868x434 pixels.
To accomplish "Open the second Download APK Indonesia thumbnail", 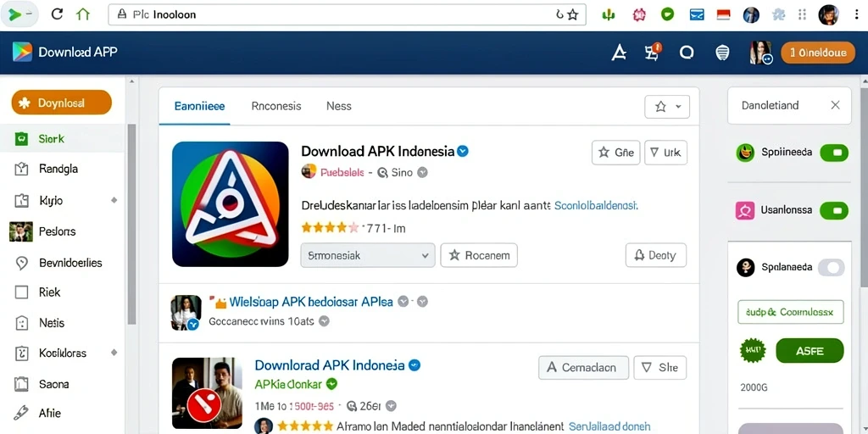I will pos(207,393).
